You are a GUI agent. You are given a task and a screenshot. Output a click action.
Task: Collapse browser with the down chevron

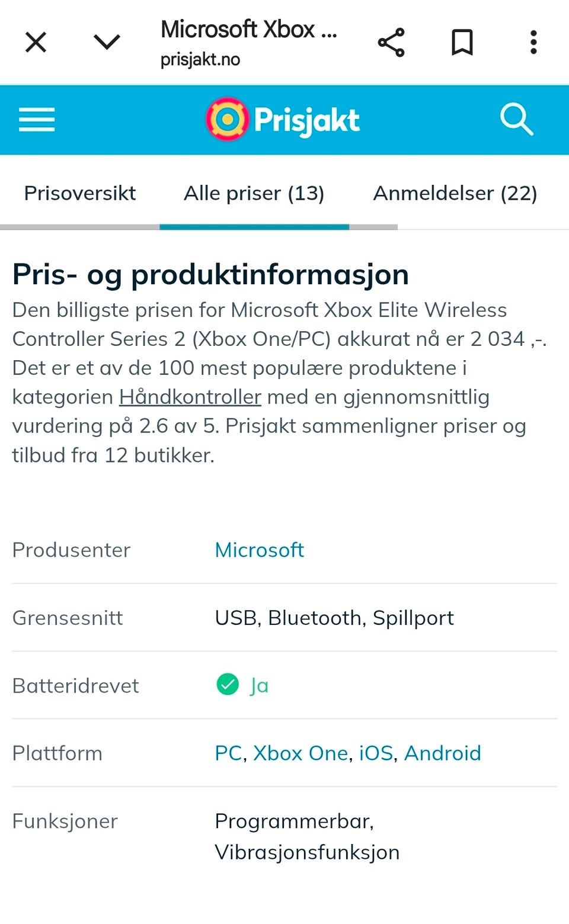107,43
